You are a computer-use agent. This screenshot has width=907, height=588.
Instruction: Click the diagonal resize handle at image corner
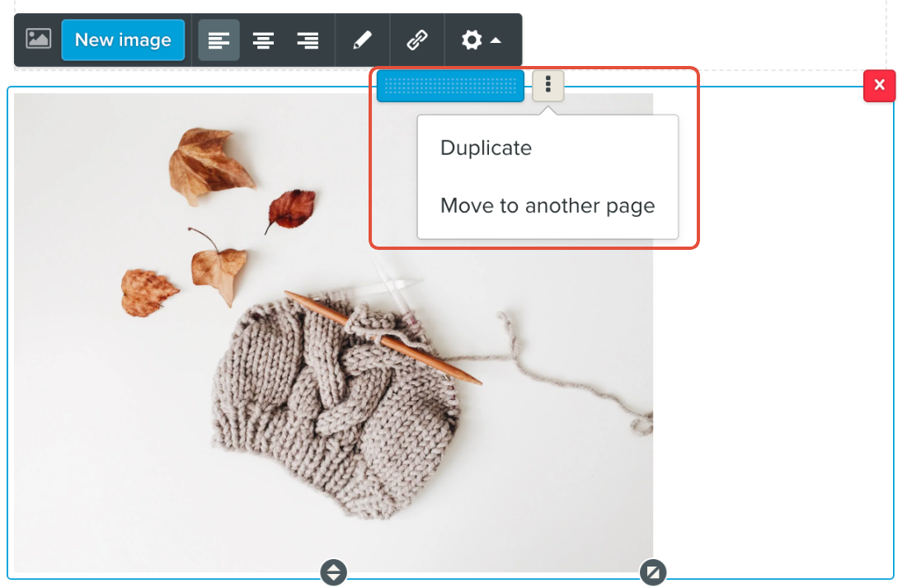coord(652,572)
